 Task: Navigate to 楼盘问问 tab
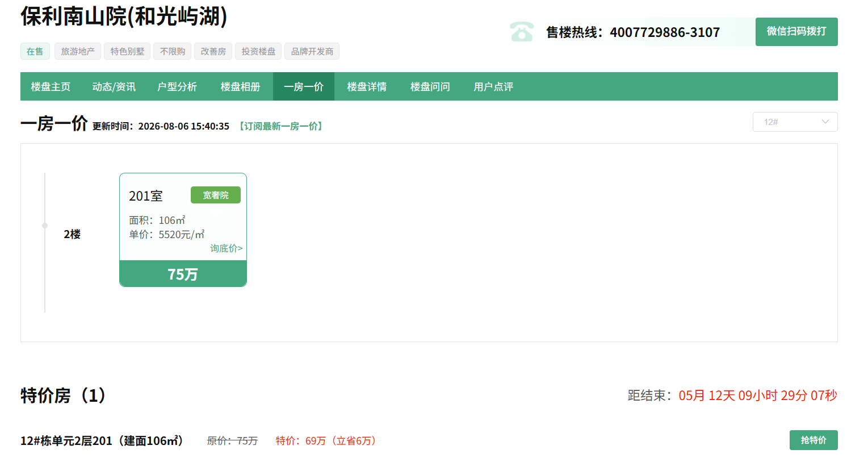click(430, 87)
